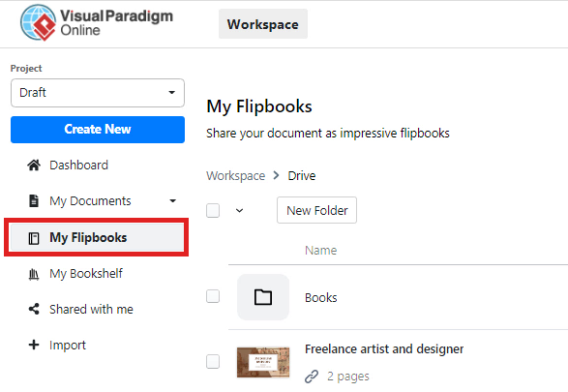Click the link icon beside 2 pages
Screen dimensions: 568x392
312,377
